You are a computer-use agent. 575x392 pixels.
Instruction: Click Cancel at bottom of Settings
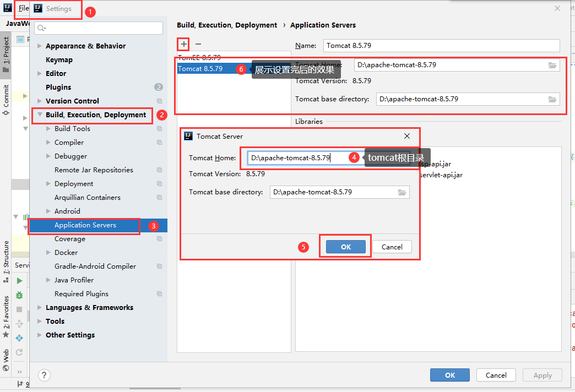[x=496, y=375]
